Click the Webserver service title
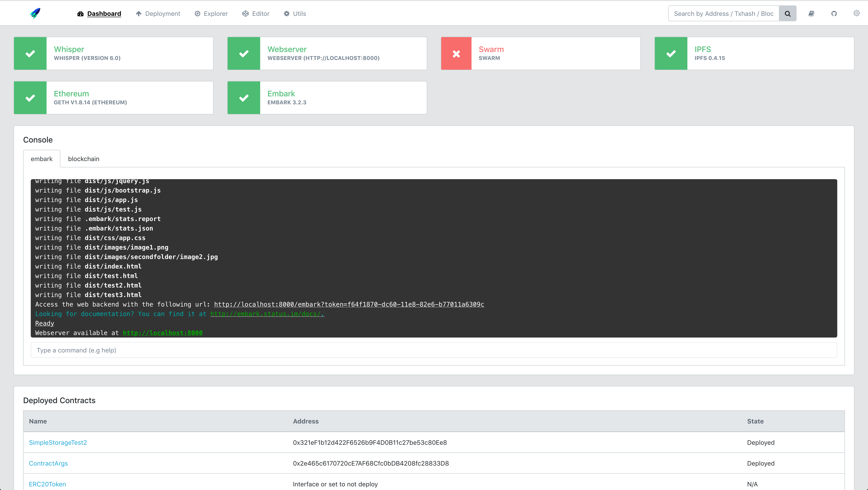The image size is (868, 490). 287,49
